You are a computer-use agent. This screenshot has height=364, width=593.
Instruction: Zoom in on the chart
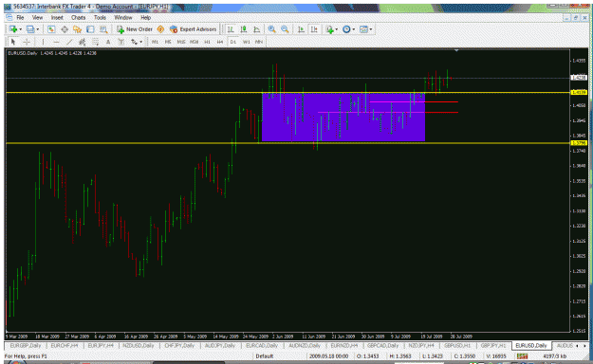pyautogui.click(x=271, y=29)
